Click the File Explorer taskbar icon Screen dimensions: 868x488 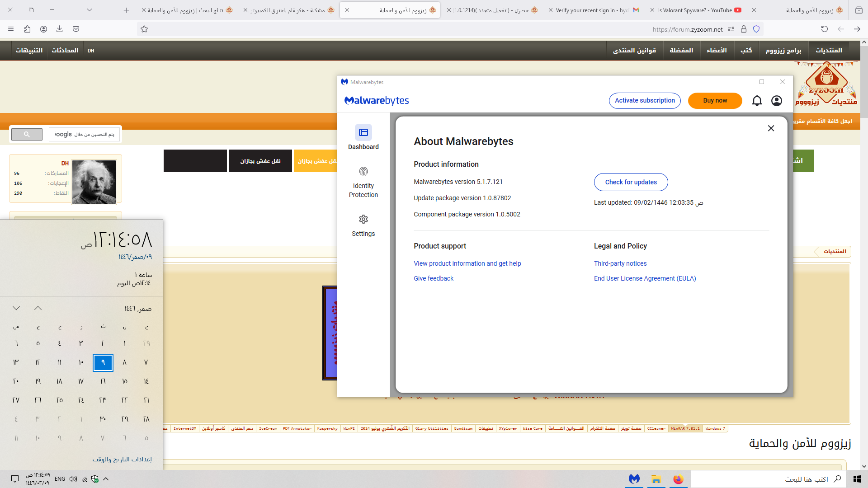click(x=656, y=479)
